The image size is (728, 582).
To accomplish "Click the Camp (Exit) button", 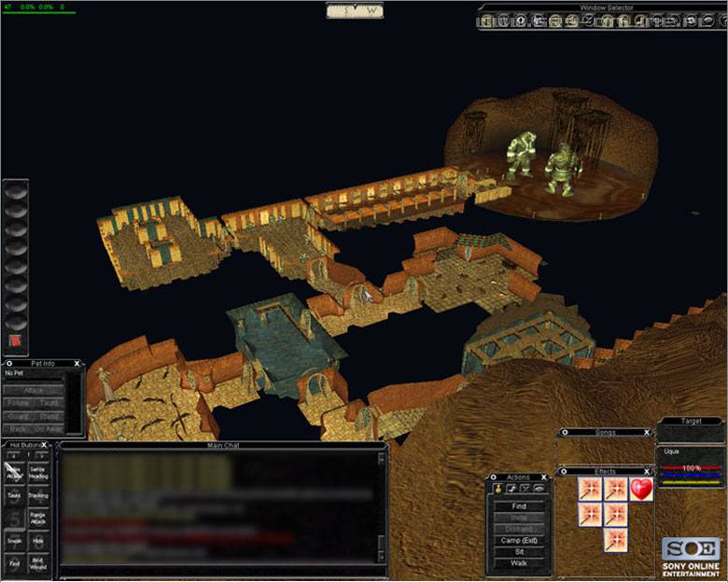I will coord(519,540).
